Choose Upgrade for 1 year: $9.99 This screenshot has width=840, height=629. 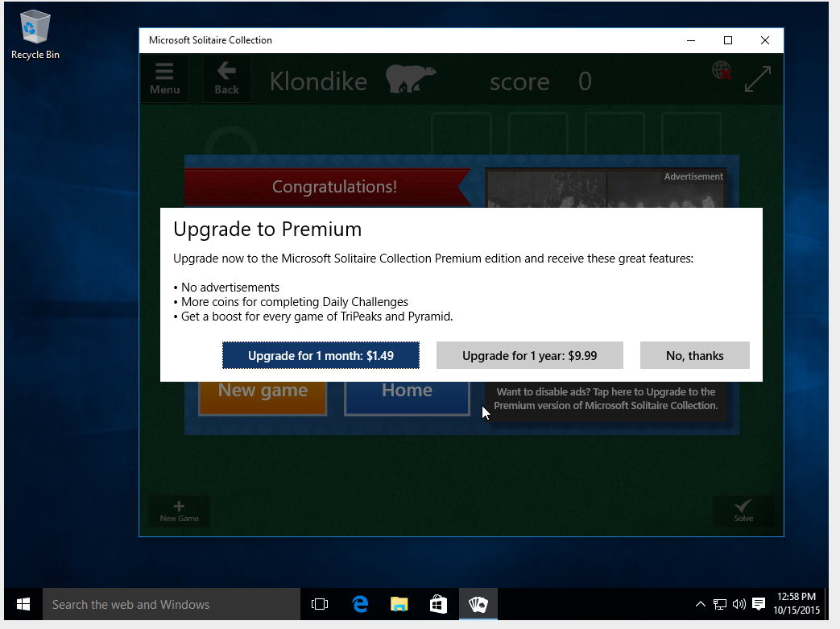pyautogui.click(x=530, y=355)
